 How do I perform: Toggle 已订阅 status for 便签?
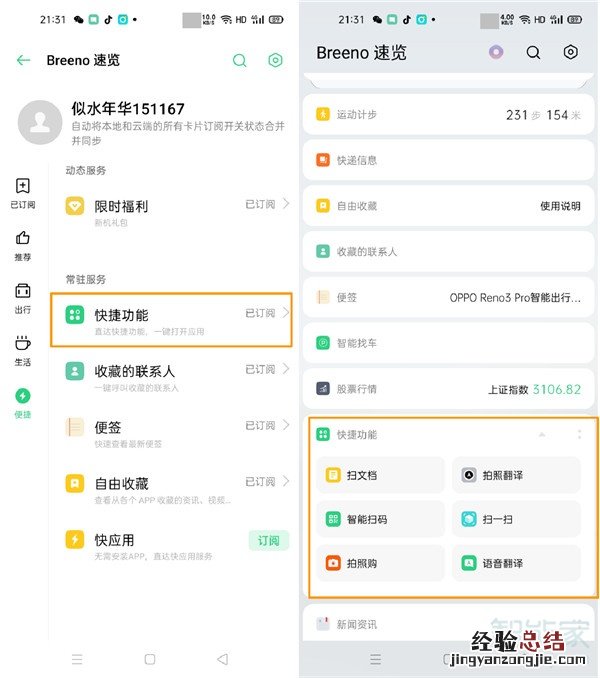pos(260,426)
